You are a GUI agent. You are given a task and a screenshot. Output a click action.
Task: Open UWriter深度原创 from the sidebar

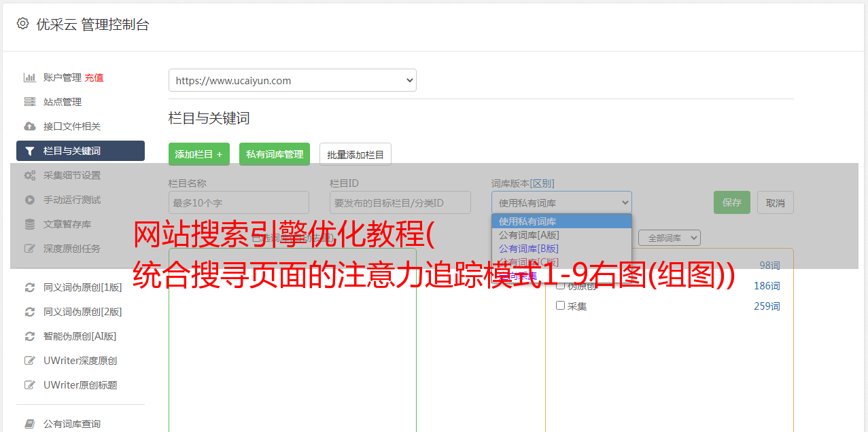(x=80, y=361)
